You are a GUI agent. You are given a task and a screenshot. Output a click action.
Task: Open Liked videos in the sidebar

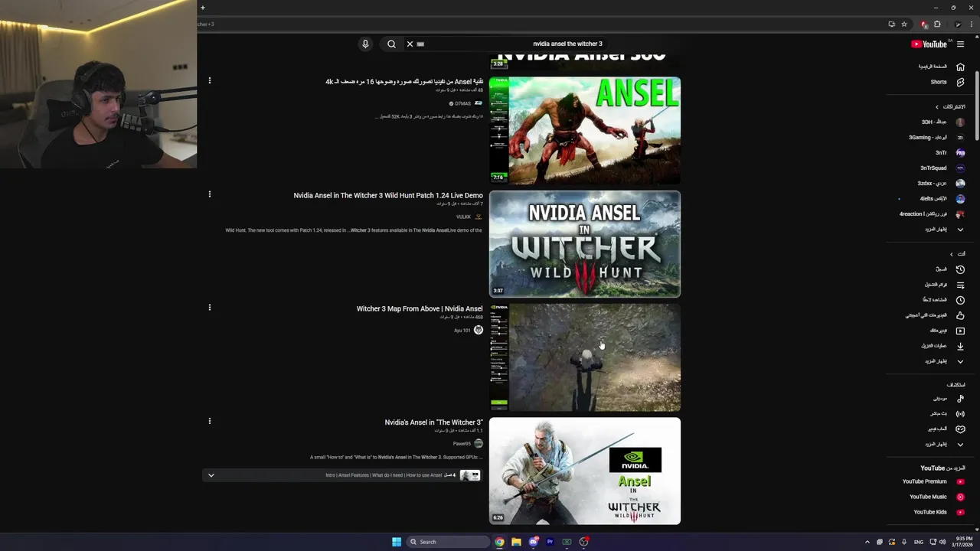pyautogui.click(x=935, y=315)
